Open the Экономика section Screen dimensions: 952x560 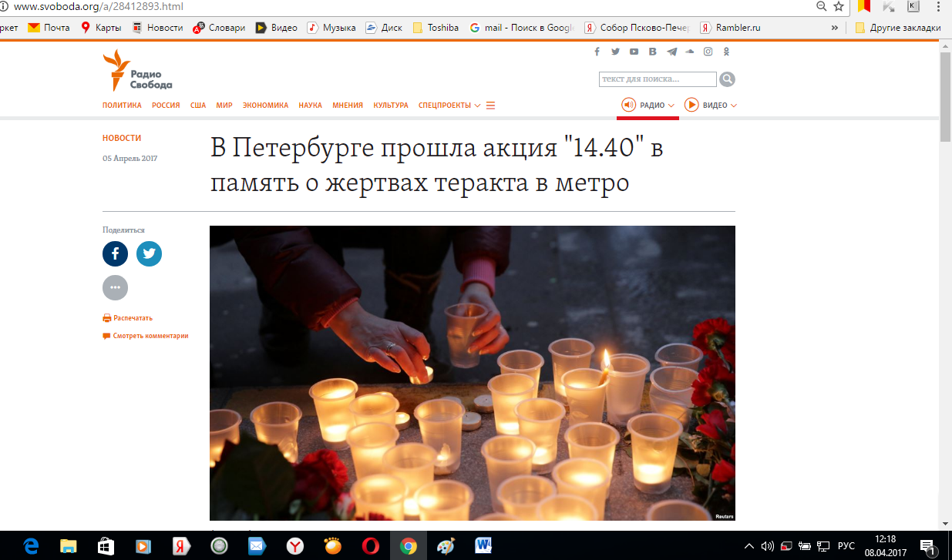(x=265, y=106)
